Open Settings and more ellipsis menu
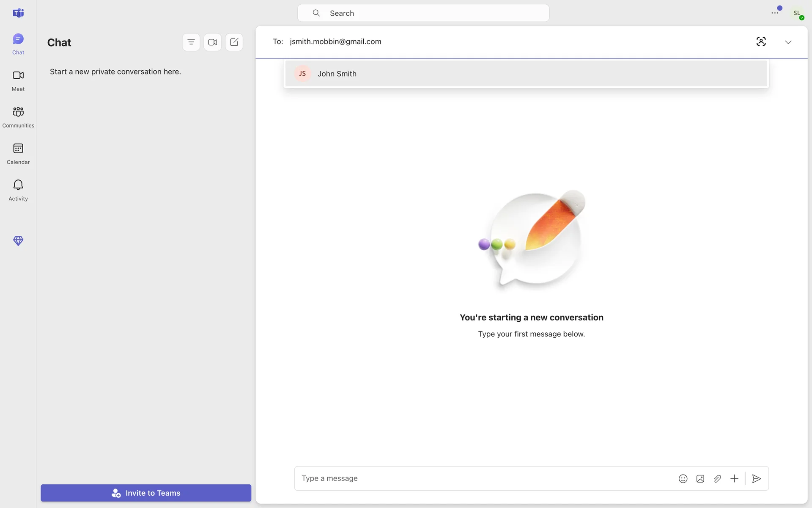This screenshot has height=508, width=812. [x=775, y=13]
